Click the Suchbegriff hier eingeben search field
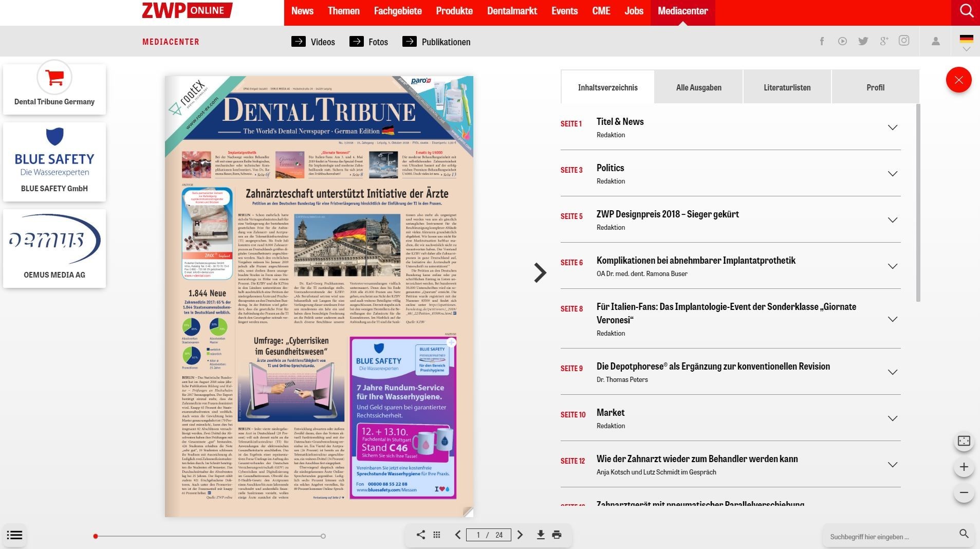The height and width of the screenshot is (549, 980). click(x=892, y=536)
